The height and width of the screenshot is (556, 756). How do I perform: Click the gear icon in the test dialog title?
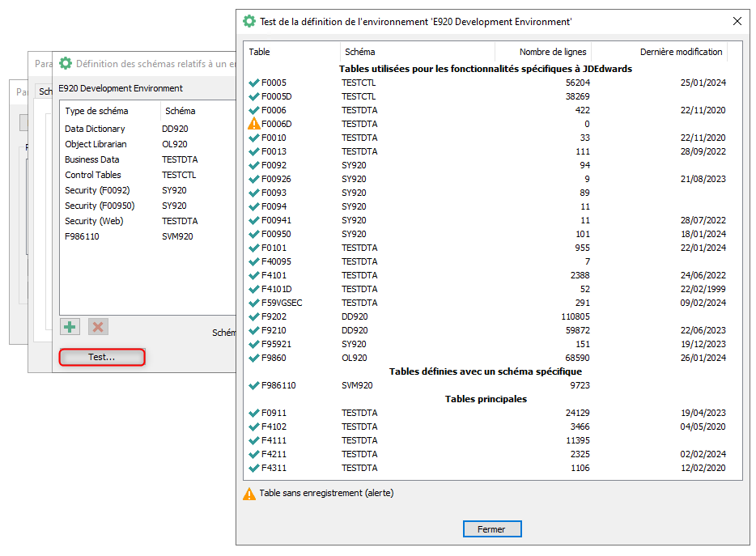tap(249, 21)
